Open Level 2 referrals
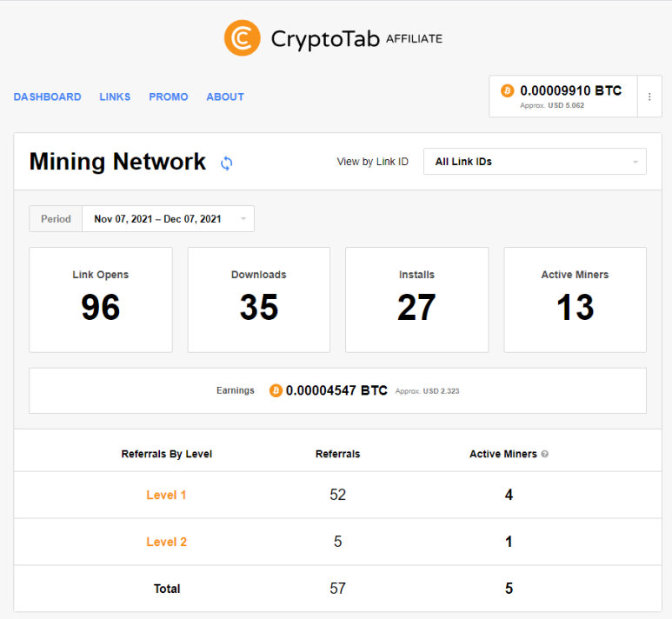672x619 pixels. coord(166,542)
